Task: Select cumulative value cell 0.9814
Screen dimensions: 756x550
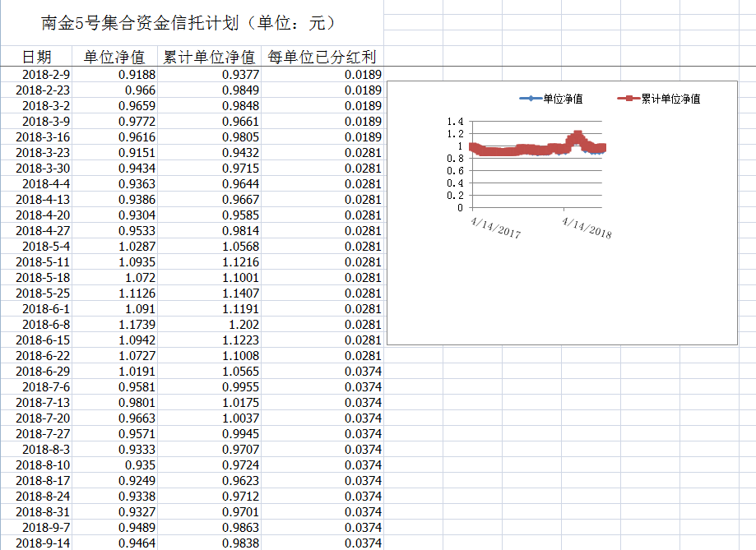Action: [209, 231]
